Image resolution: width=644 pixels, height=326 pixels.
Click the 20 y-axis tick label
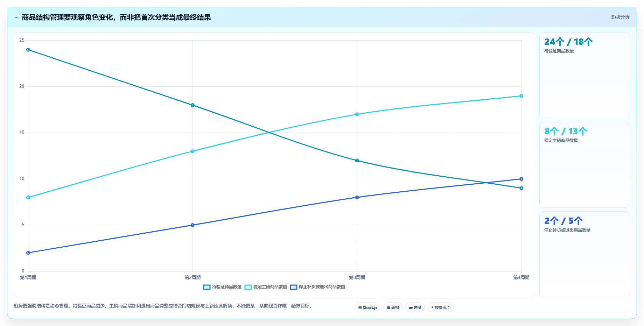22,86
